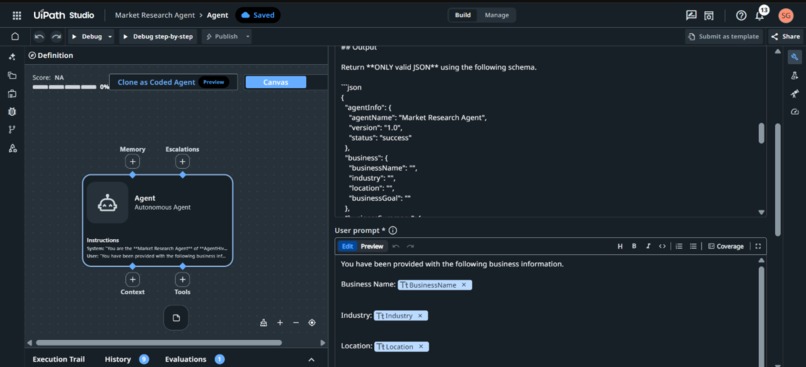Open the Debug dropdown arrow

[x=110, y=36]
